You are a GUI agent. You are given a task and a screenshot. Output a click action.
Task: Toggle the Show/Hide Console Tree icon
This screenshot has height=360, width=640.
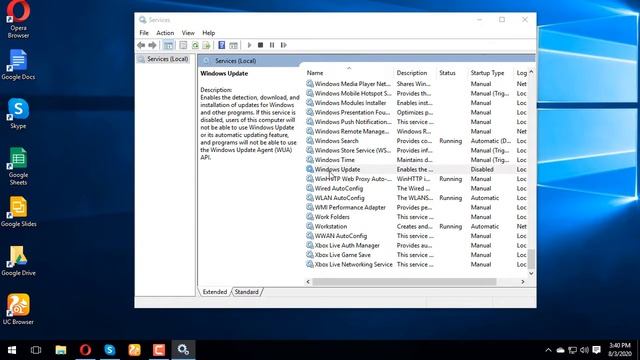coord(168,45)
